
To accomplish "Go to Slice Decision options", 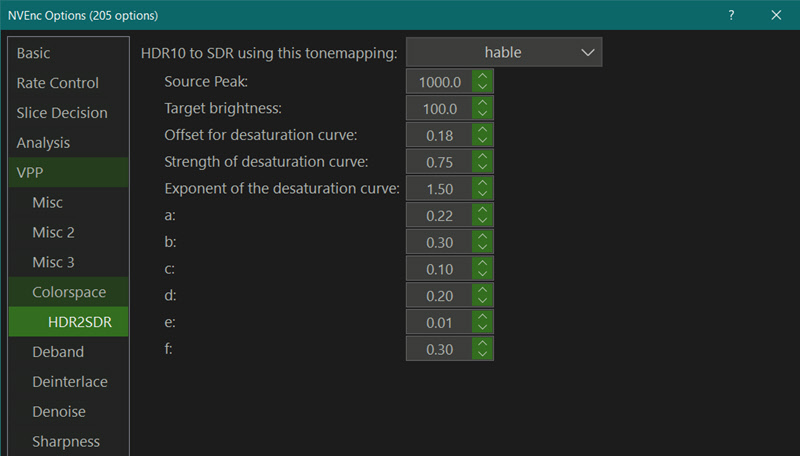I will [x=68, y=113].
